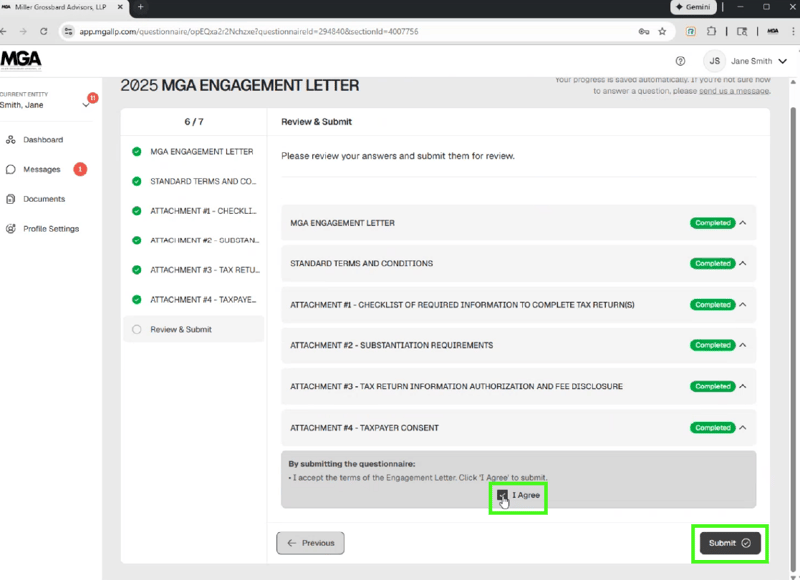Viewport: 800px width, 580px height.
Task: Select the Review & Submit step circle
Action: pyautogui.click(x=137, y=329)
